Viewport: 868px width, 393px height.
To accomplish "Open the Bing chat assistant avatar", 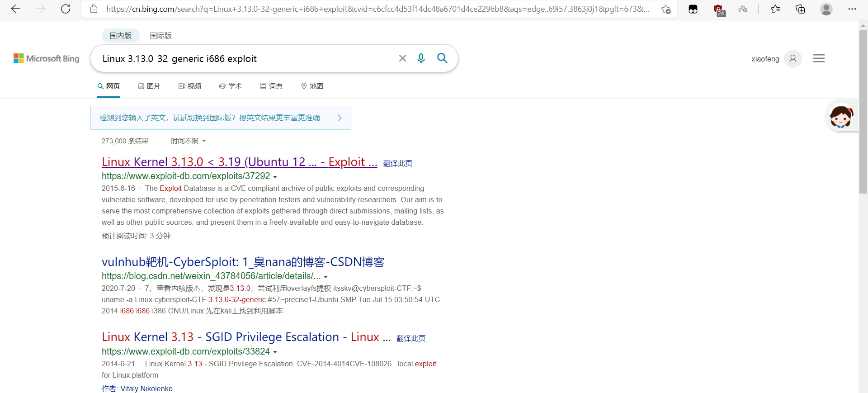I will tap(841, 117).
